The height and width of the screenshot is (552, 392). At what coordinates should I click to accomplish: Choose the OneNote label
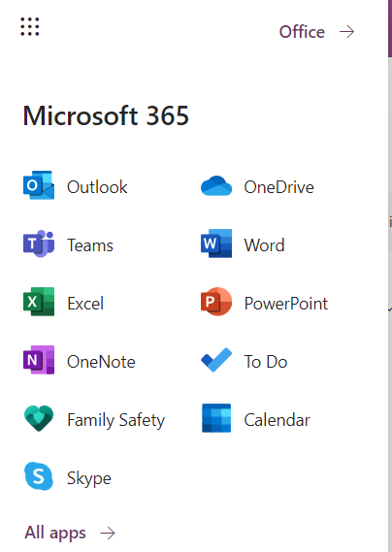coord(101,362)
